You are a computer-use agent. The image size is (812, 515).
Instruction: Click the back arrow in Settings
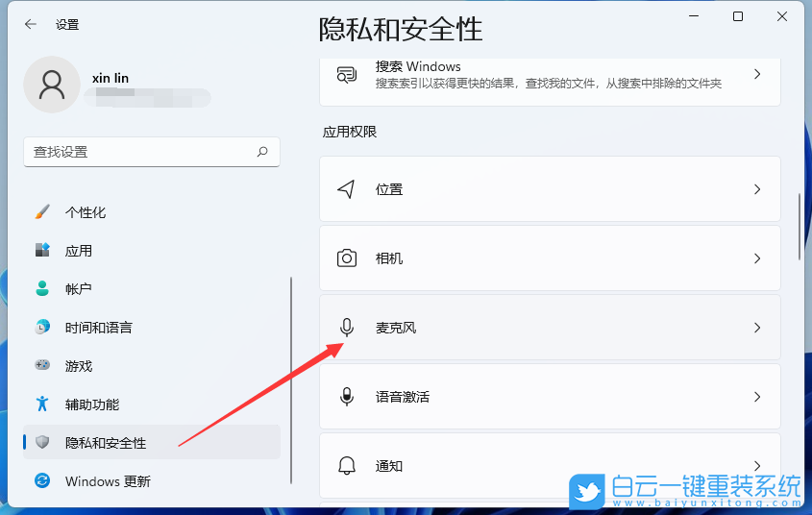click(31, 24)
